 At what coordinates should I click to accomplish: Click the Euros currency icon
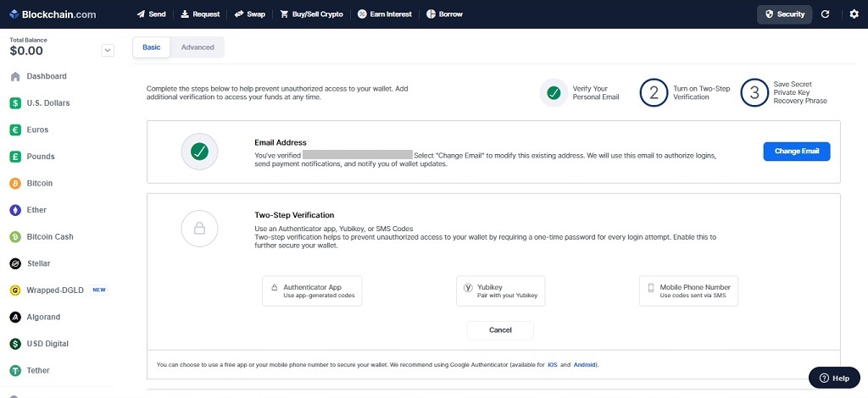[15, 130]
